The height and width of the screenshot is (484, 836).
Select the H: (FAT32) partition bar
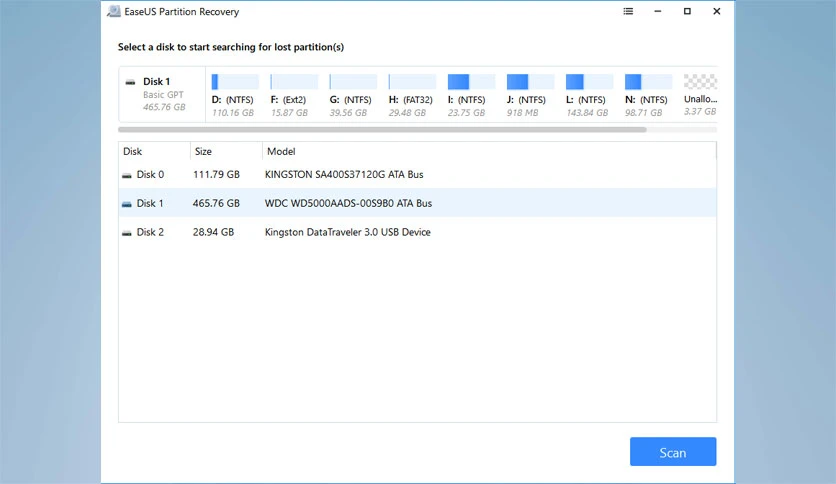point(412,82)
